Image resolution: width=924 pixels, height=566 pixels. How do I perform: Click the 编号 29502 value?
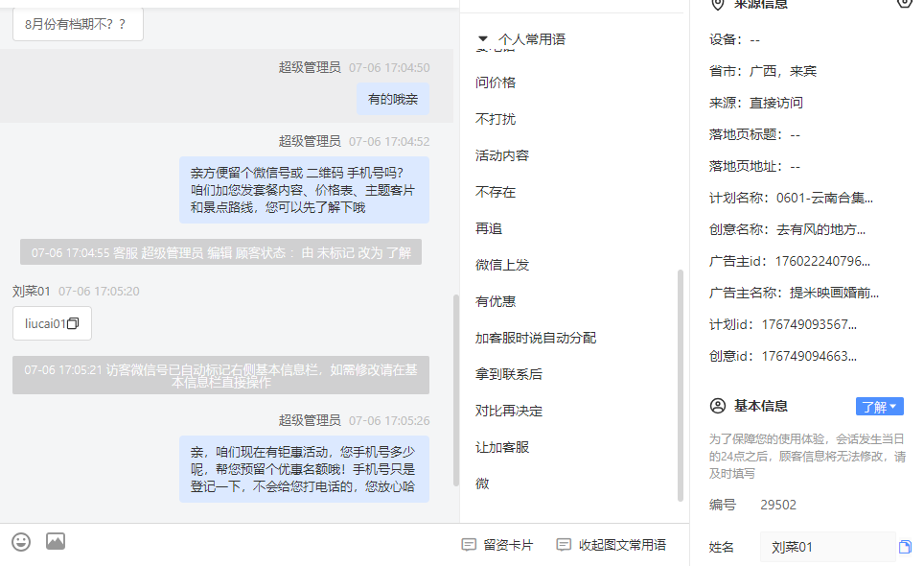coord(778,505)
